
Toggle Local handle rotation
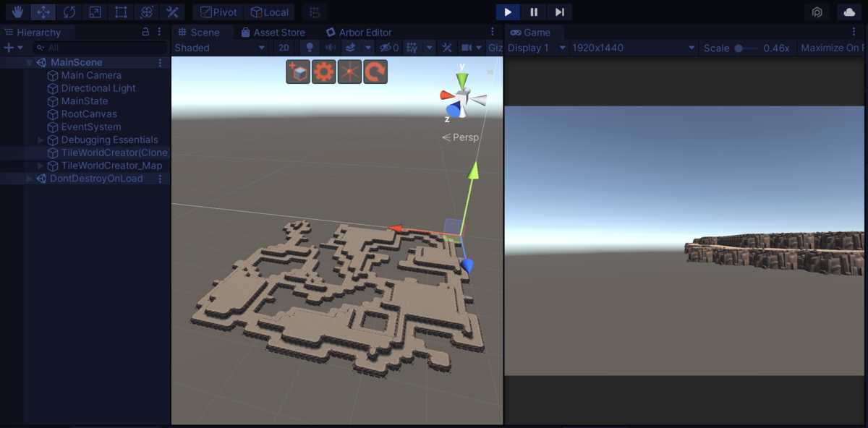tap(269, 12)
